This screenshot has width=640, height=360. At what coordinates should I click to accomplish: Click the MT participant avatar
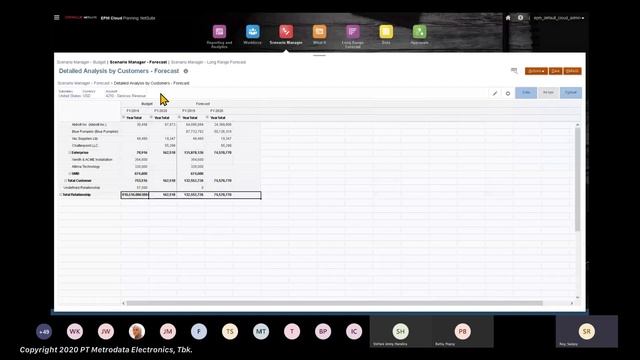pos(261,331)
